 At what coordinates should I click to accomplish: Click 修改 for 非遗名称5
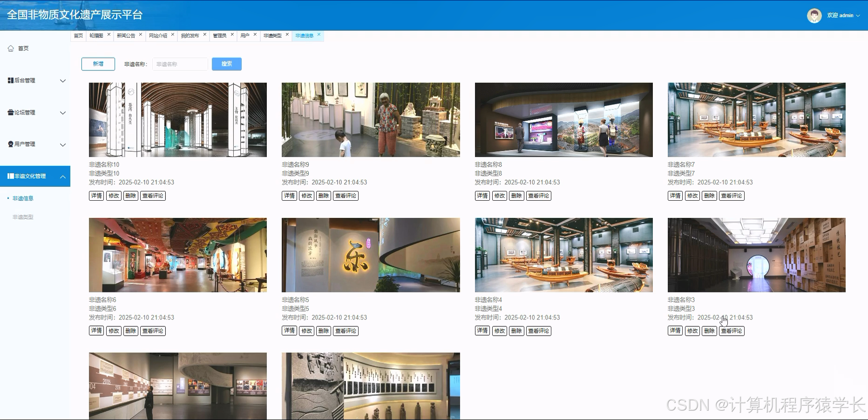306,331
